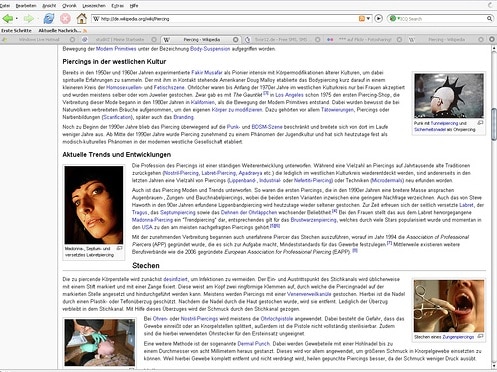Click the vertical scrollbar thumb

click(x=494, y=124)
